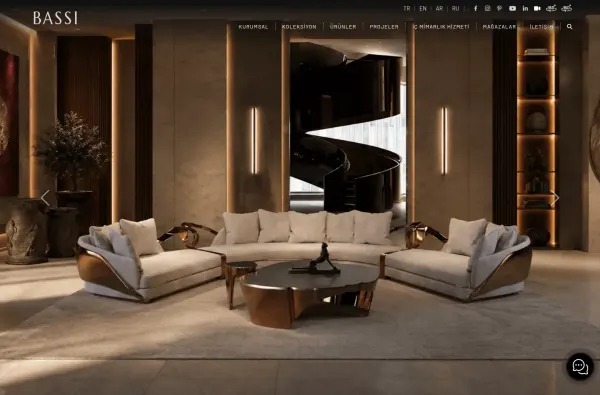Open the KOLEKSİYON menu
This screenshot has height=395, width=600.
[299, 27]
